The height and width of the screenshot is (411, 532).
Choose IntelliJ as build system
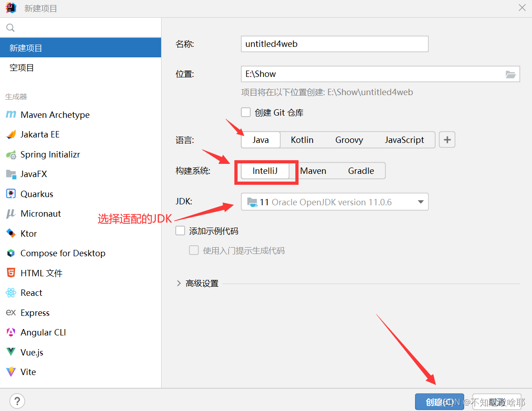(x=265, y=171)
